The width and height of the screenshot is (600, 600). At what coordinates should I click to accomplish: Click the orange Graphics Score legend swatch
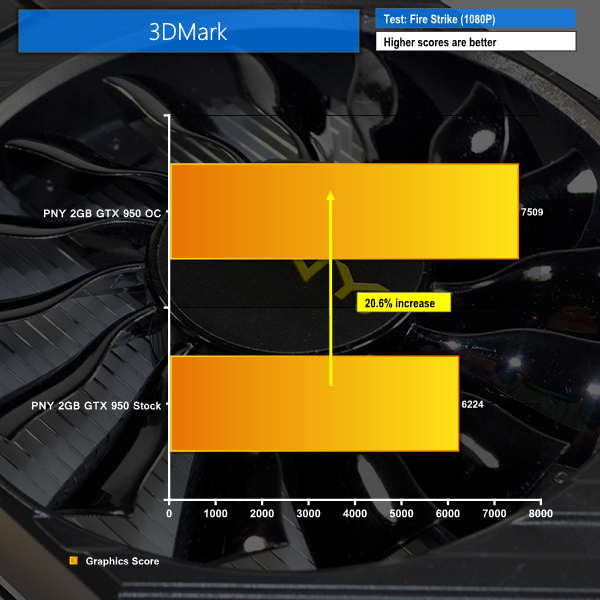(73, 561)
